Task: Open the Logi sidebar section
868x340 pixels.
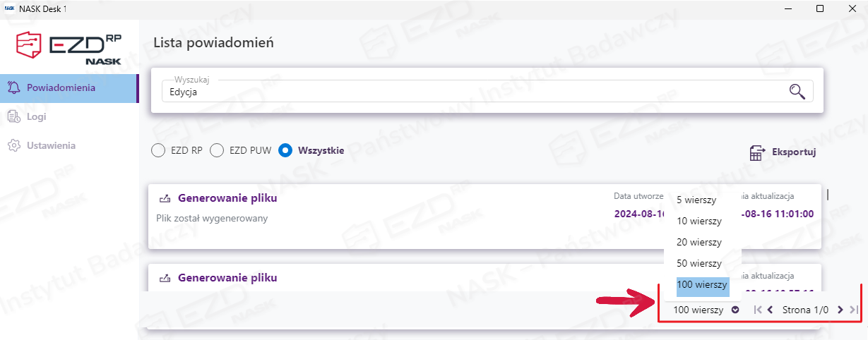Action: (37, 117)
